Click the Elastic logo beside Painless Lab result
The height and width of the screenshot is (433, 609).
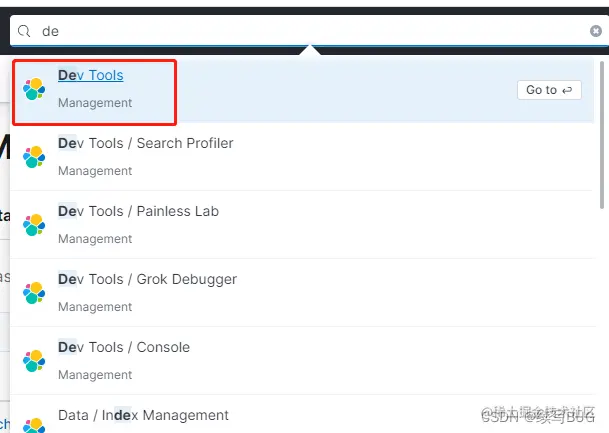pyautogui.click(x=34, y=225)
